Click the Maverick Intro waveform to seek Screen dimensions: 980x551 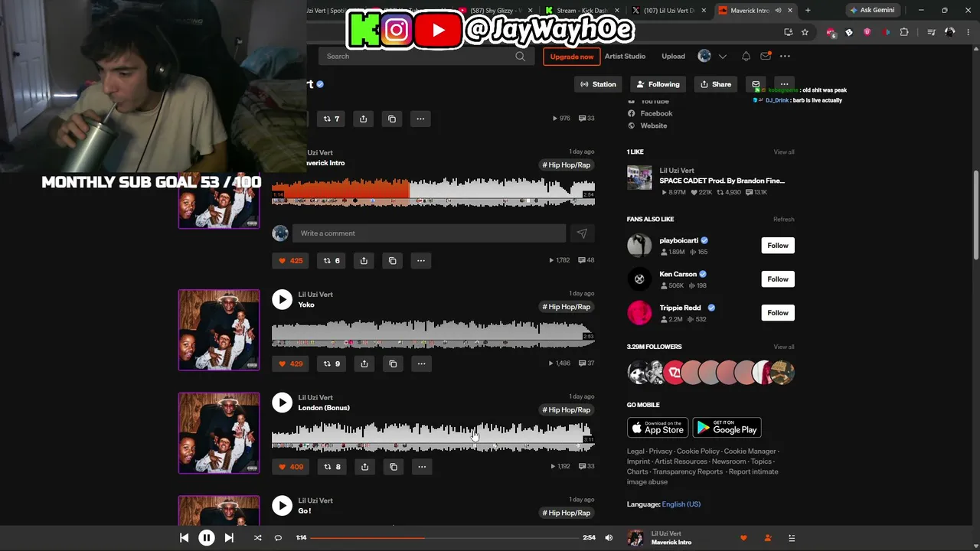pyautogui.click(x=433, y=191)
